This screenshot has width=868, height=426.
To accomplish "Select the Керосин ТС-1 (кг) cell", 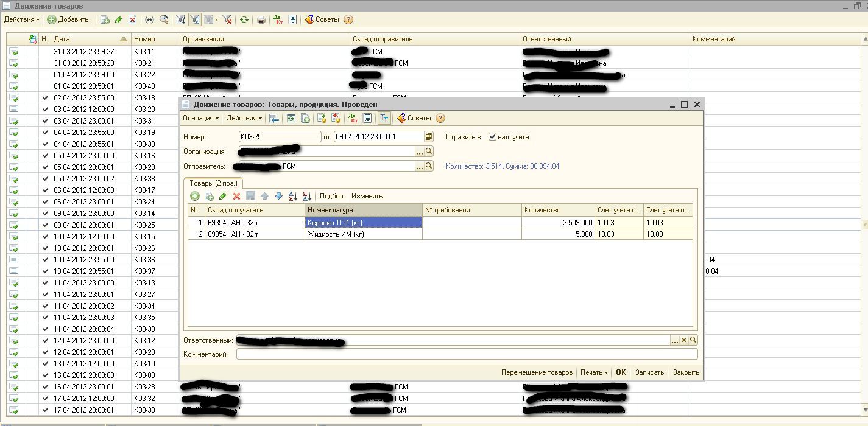I will click(364, 223).
